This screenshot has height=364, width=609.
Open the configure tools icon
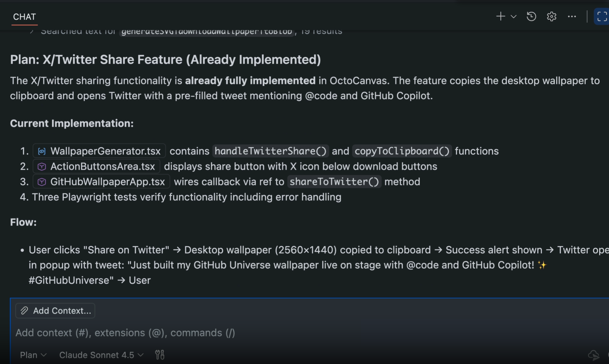(x=160, y=354)
